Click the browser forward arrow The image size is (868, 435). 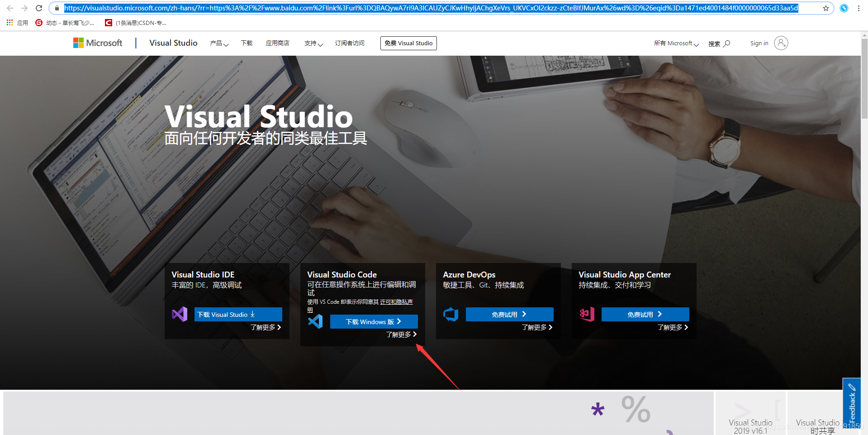click(x=24, y=8)
